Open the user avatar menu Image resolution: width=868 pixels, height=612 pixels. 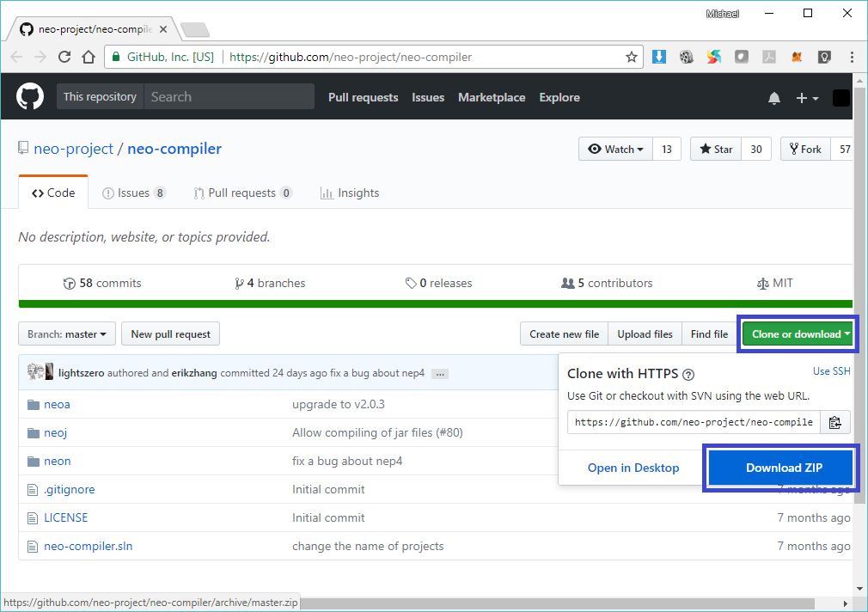(840, 98)
